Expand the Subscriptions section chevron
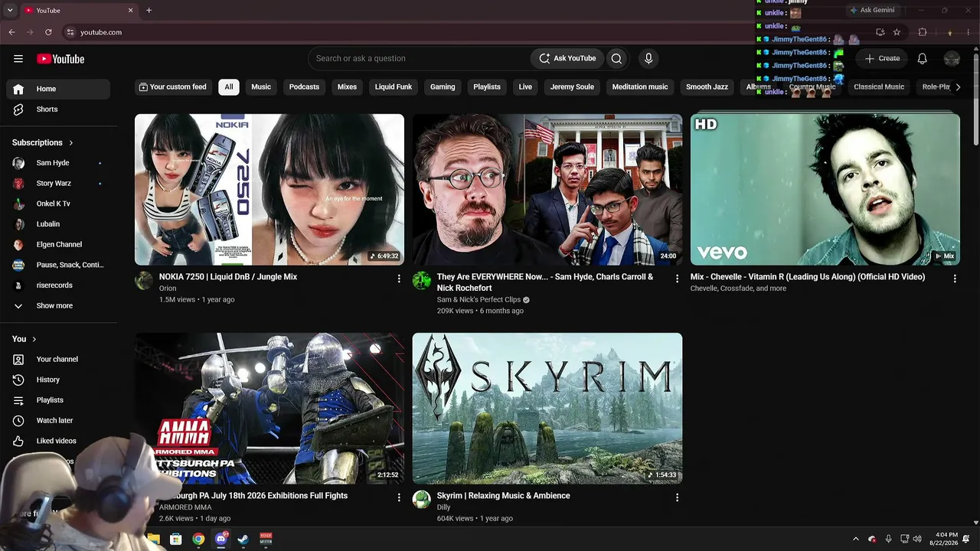 click(x=71, y=142)
